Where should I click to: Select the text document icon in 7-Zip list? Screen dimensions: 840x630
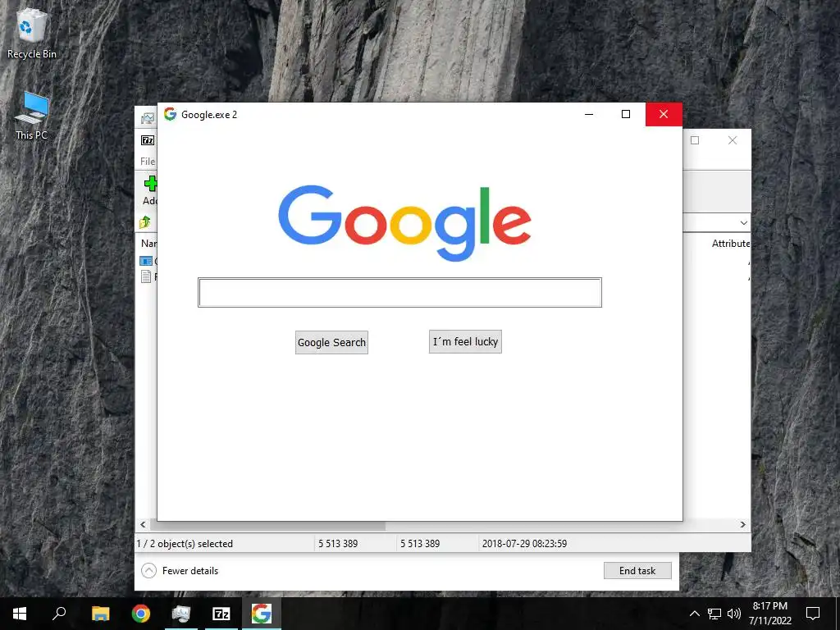click(x=146, y=276)
